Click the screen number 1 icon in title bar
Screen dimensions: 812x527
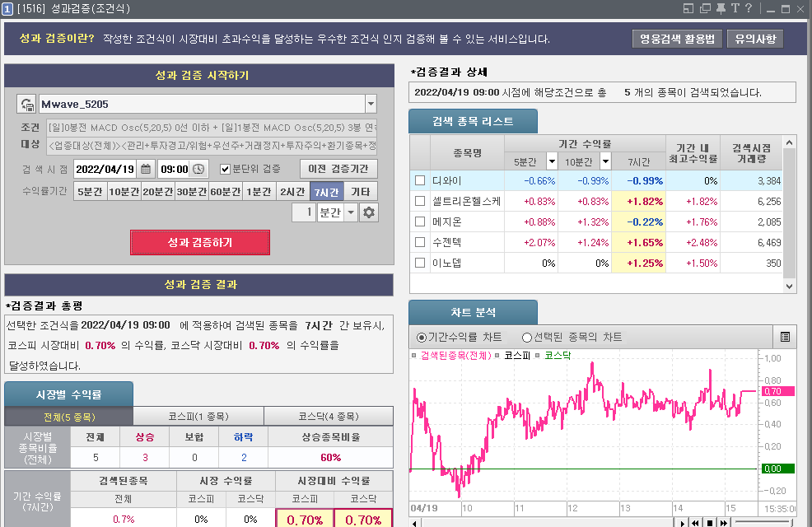[x=7, y=9]
